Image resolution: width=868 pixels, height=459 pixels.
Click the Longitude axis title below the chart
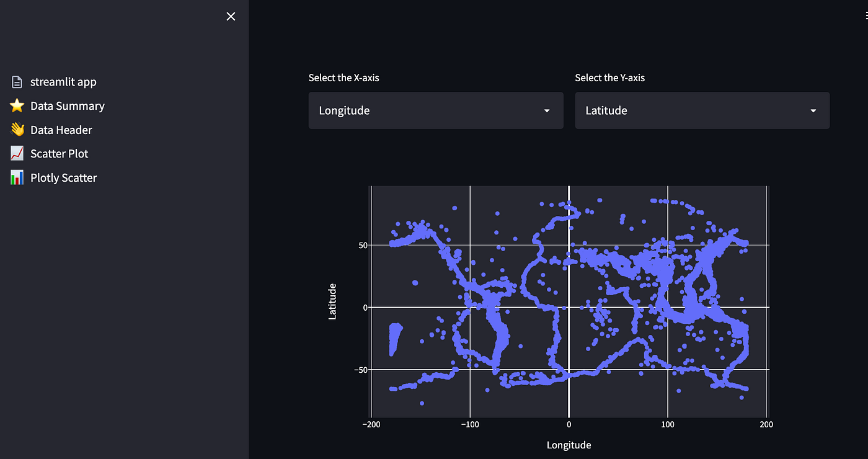pos(569,445)
